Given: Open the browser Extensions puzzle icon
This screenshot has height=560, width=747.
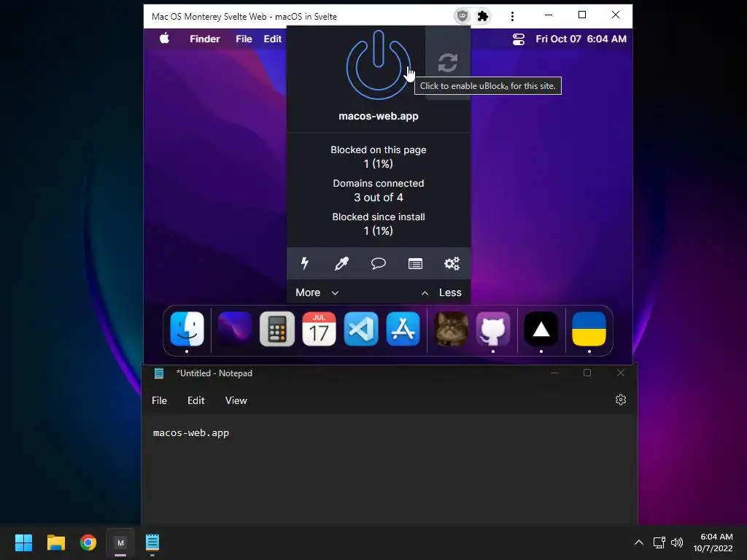Looking at the screenshot, I should (x=483, y=16).
